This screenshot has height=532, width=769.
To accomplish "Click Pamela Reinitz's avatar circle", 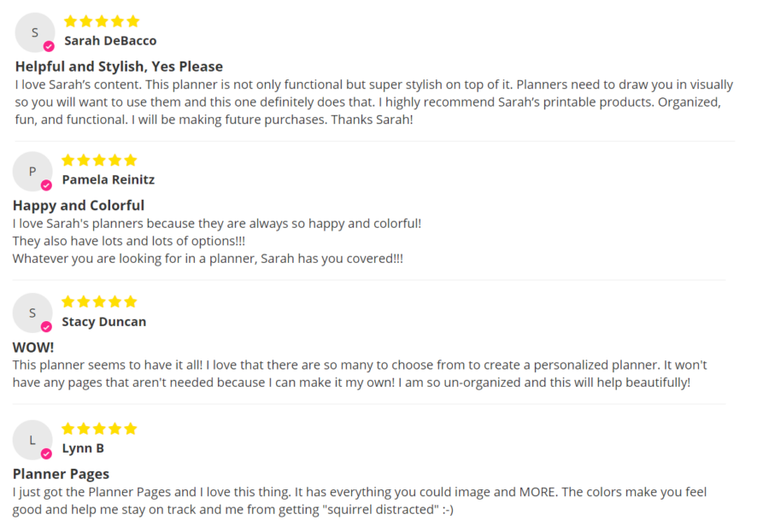I will tap(32, 172).
